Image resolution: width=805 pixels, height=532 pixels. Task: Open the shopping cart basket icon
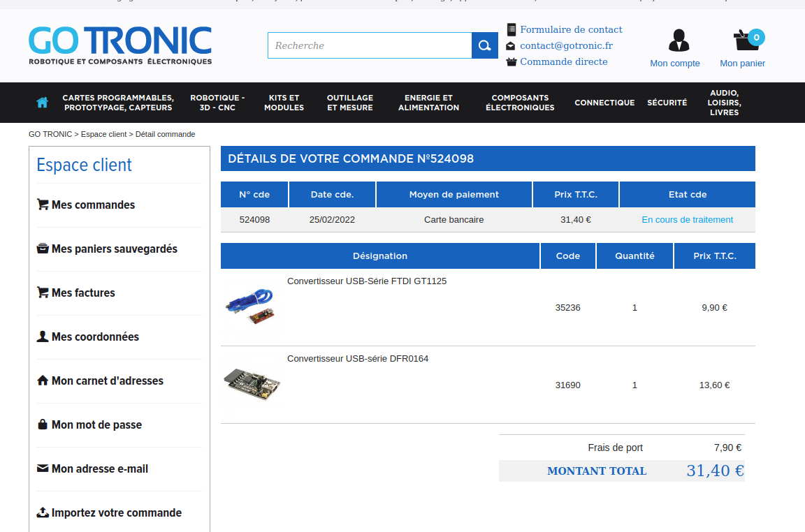tap(744, 40)
